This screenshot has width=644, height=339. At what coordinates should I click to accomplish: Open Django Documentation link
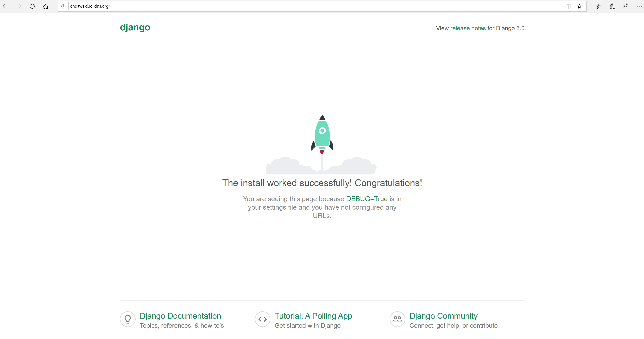[180, 316]
